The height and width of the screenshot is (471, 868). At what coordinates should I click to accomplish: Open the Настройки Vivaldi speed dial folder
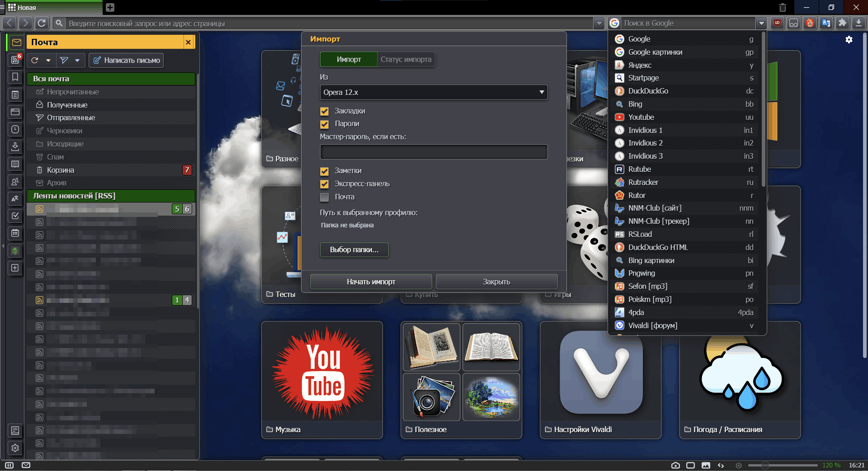click(600, 380)
